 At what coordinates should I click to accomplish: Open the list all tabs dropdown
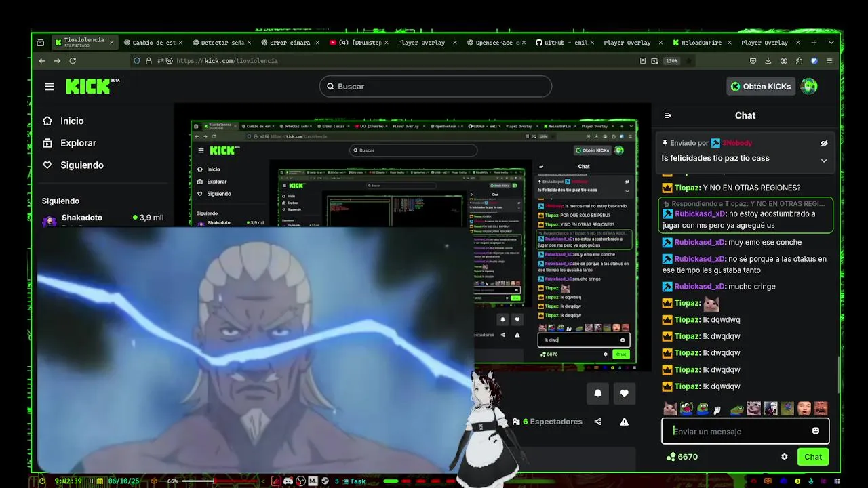point(831,43)
